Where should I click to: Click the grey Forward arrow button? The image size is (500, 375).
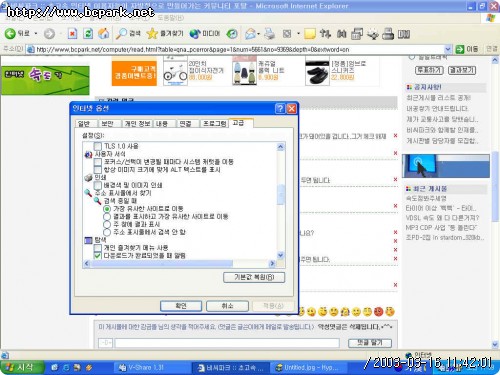click(50, 34)
